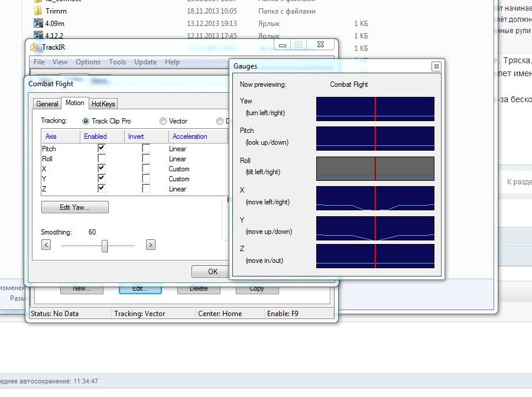The image size is (532, 397).
Task: Click the Center: Home status field
Action: (x=230, y=314)
